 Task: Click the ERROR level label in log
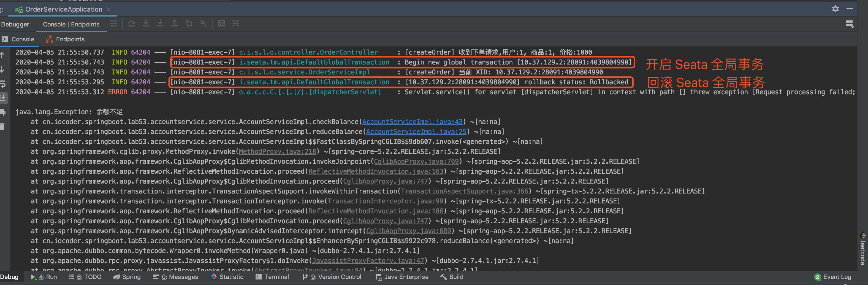click(x=118, y=92)
